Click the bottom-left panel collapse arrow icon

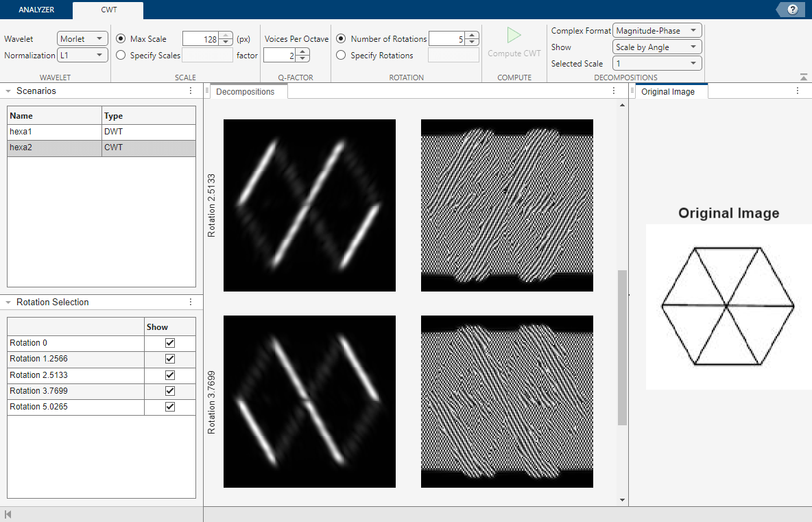click(x=8, y=514)
